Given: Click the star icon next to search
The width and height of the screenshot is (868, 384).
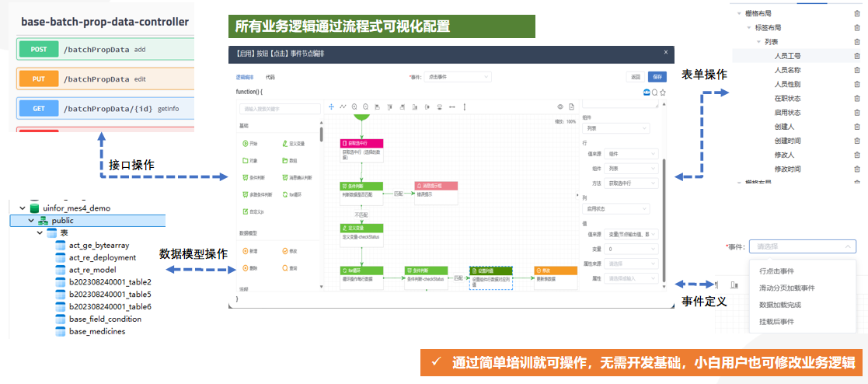Looking at the screenshot, I should 663,92.
